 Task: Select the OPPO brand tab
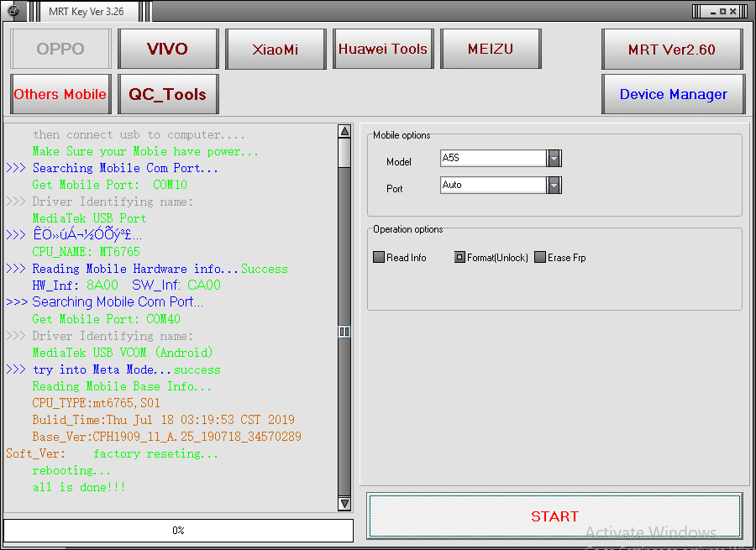[60, 49]
